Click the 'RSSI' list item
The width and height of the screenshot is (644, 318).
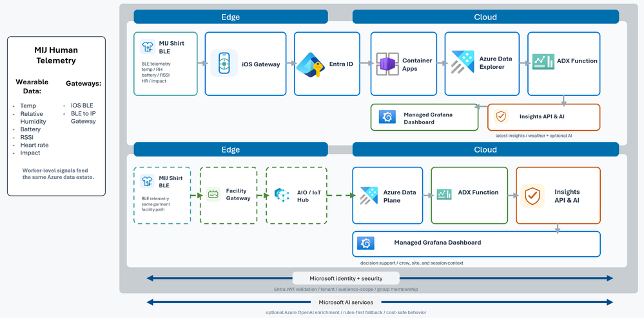point(26,137)
